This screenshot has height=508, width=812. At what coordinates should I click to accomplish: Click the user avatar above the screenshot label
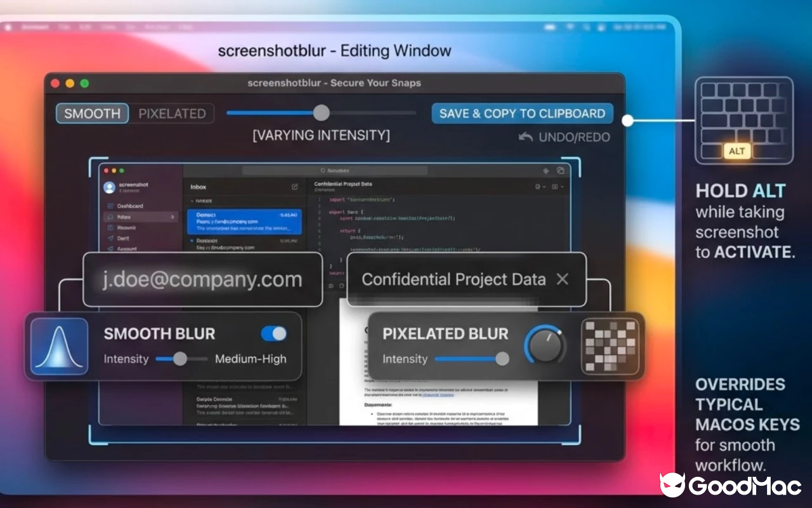click(x=109, y=187)
